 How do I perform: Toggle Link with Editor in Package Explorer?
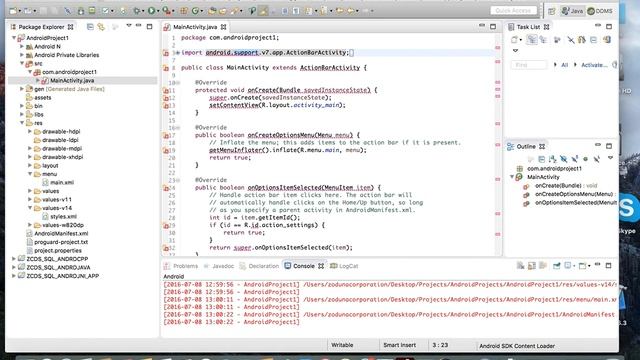(101, 27)
